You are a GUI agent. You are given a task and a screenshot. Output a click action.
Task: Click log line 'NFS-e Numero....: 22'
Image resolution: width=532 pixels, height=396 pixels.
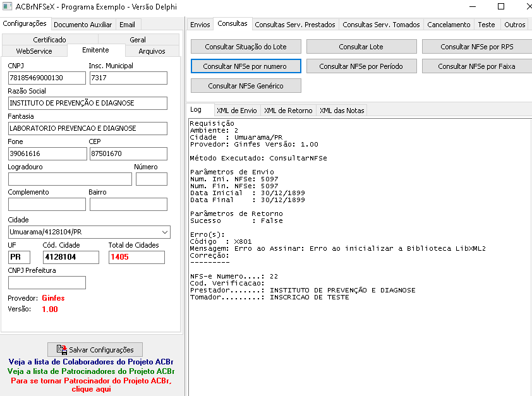234,277
